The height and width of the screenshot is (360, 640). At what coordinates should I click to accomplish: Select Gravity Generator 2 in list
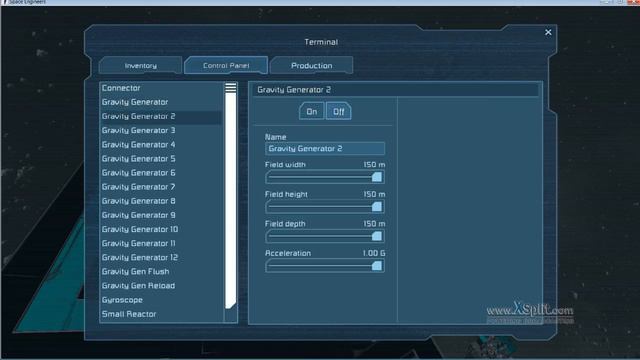161,116
